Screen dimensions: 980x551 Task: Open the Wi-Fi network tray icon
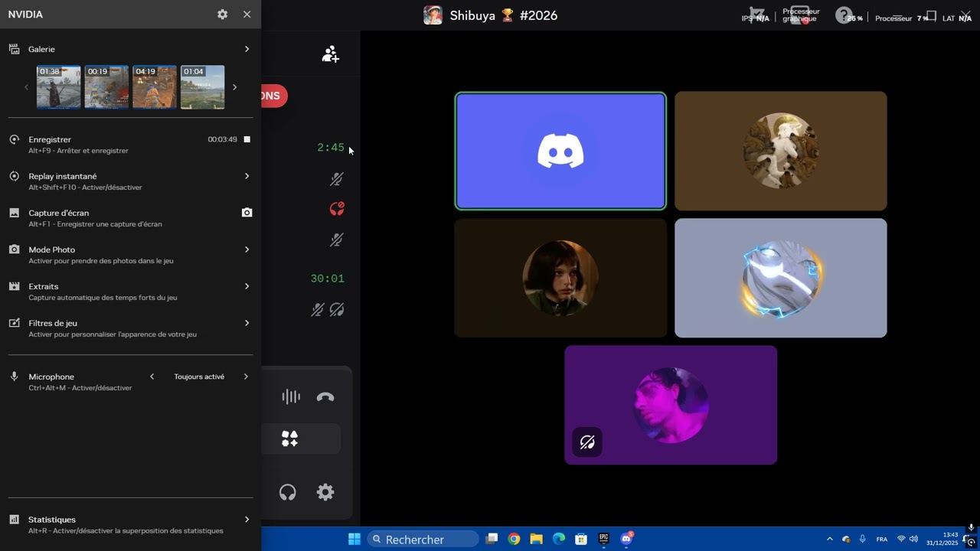tap(901, 539)
